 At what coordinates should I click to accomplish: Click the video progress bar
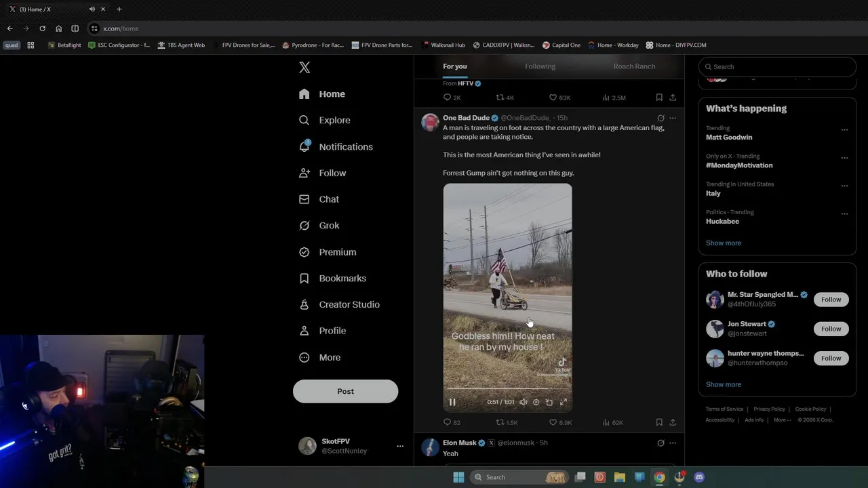pyautogui.click(x=507, y=389)
